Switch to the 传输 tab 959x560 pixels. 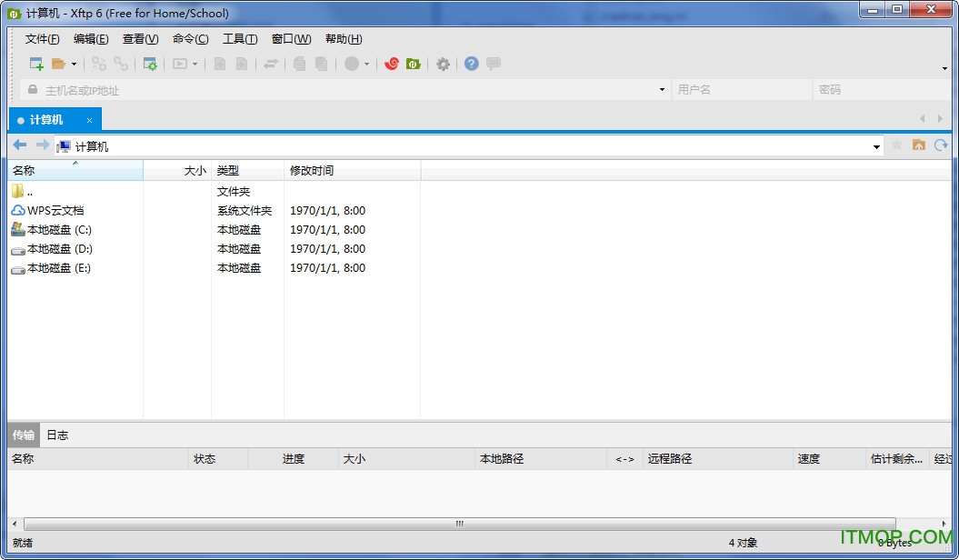[x=24, y=435]
